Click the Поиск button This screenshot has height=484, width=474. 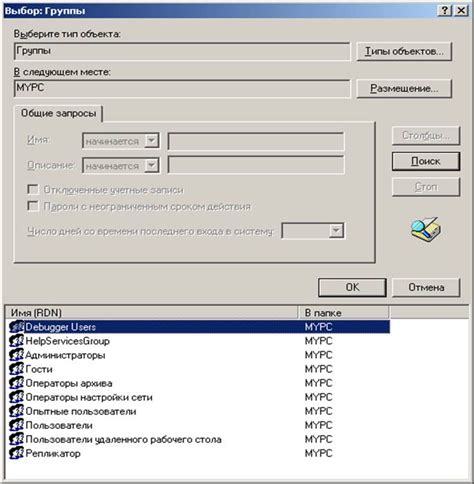[426, 161]
